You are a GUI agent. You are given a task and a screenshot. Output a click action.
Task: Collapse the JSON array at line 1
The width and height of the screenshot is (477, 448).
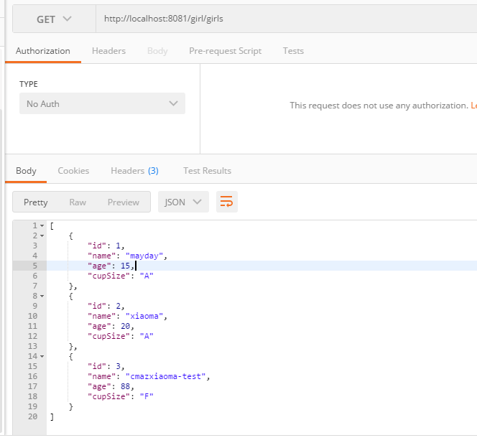click(42, 225)
